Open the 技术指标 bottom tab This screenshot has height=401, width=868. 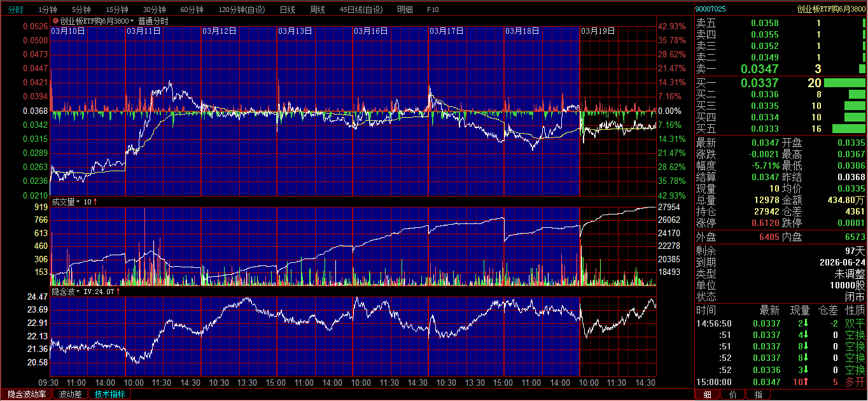[x=110, y=394]
